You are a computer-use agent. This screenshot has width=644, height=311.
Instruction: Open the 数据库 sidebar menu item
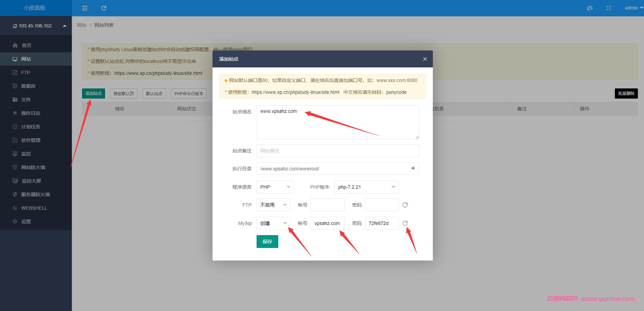[28, 86]
